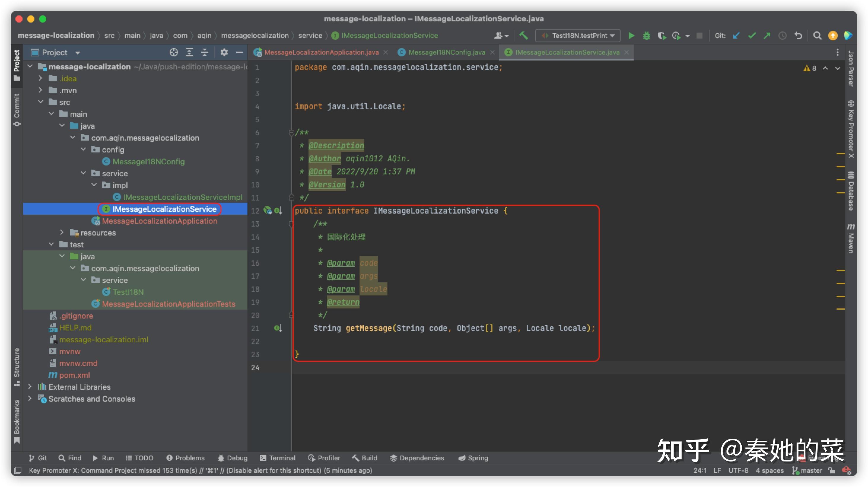868x487 pixels.
Task: Fold the class Javadoc comment at line 6
Action: [x=292, y=133]
